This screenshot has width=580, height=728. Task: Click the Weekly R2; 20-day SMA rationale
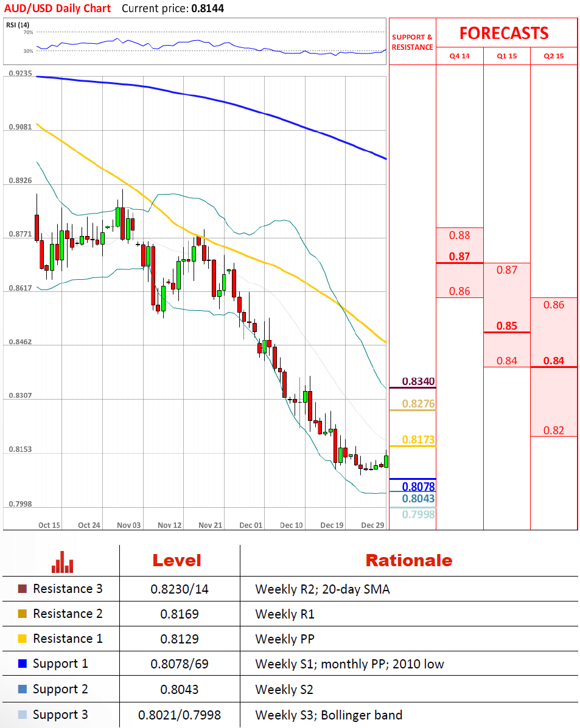coord(323,589)
